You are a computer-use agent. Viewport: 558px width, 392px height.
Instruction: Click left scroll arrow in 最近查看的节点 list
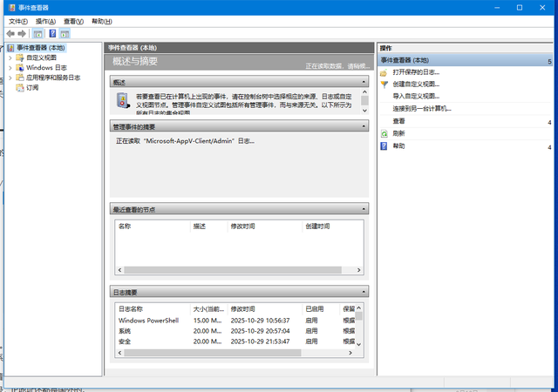[x=120, y=270]
